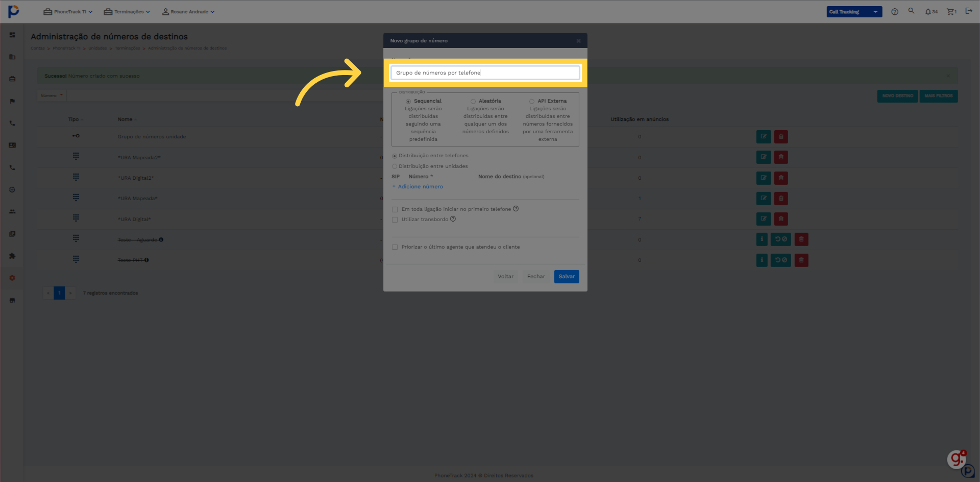Viewport: 980px width, 482px height.
Task: Sort table by Nome column
Action: point(127,119)
